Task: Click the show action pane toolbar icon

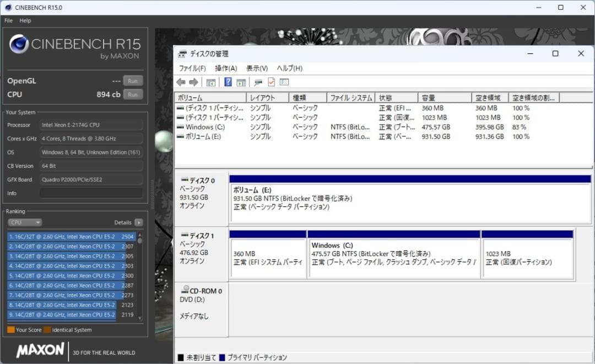Action: click(241, 82)
